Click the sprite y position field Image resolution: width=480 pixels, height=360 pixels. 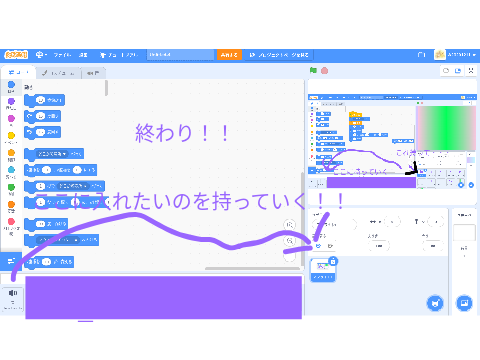436,222
